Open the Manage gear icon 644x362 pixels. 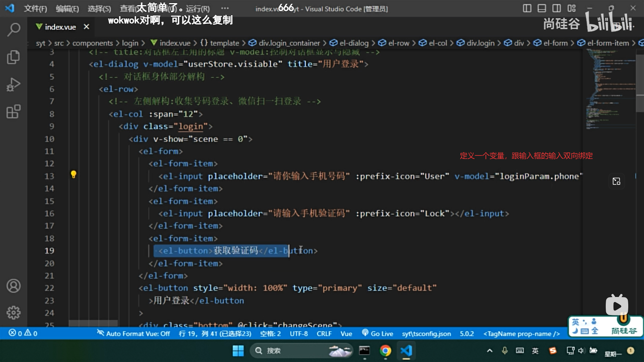pos(13,312)
